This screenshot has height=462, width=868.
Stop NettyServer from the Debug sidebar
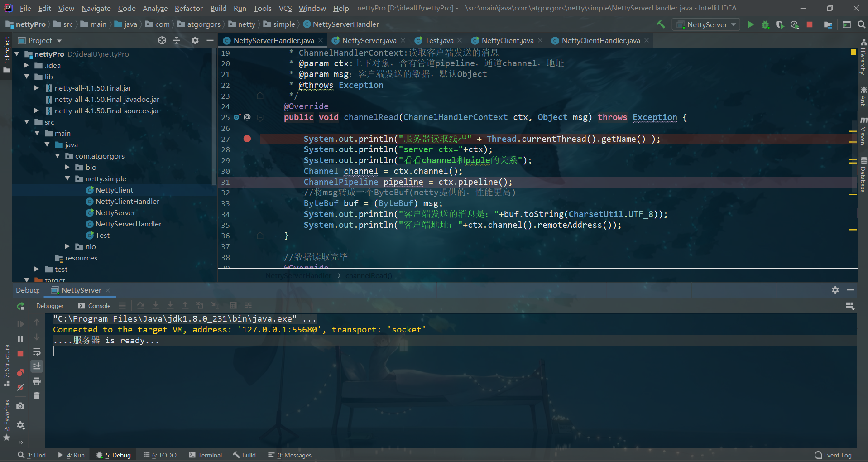point(20,354)
